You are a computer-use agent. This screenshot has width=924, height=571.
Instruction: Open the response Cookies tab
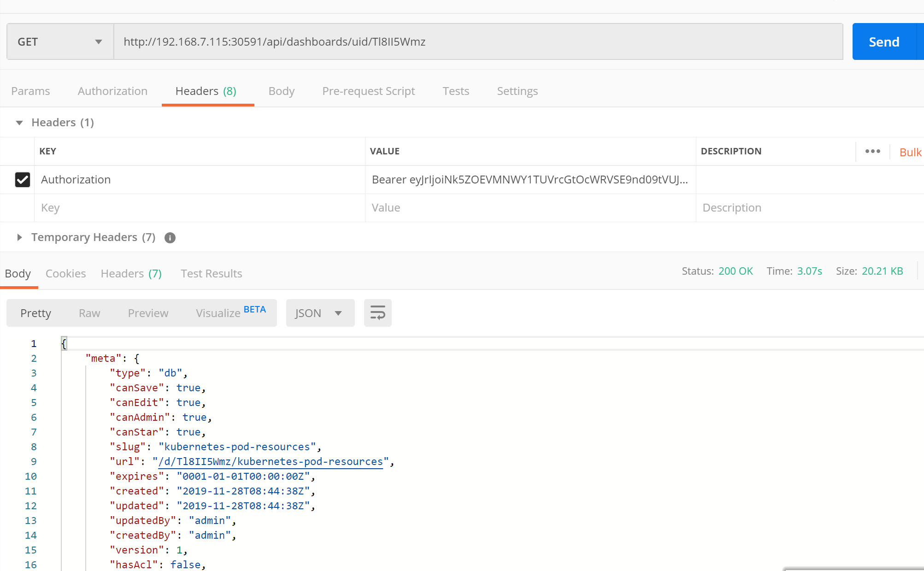[x=65, y=274]
